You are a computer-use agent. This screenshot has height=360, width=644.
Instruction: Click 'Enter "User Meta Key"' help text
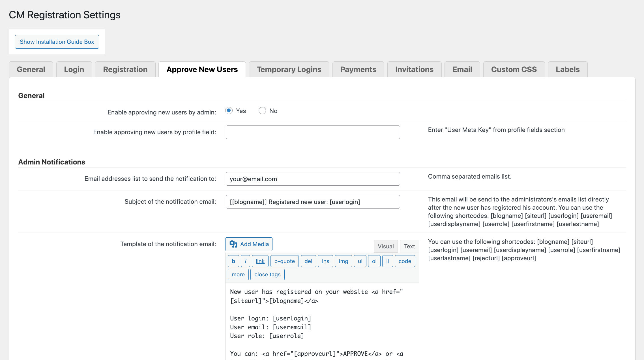tap(496, 130)
